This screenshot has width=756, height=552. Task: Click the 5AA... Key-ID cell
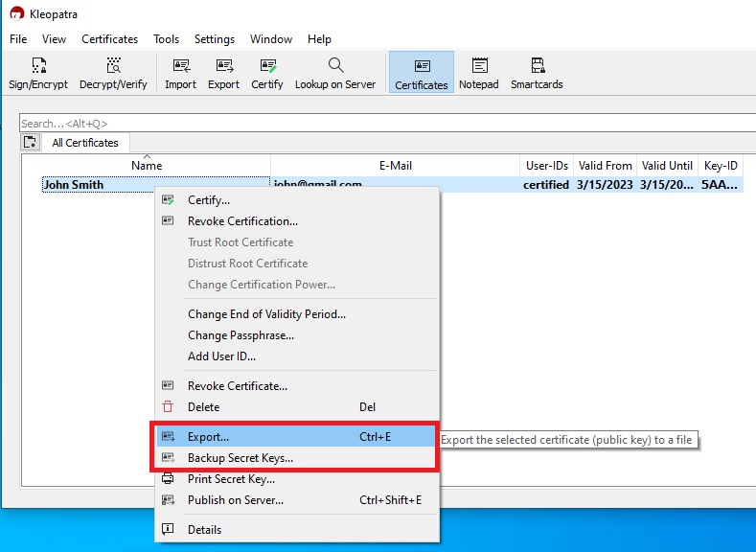[720, 185]
